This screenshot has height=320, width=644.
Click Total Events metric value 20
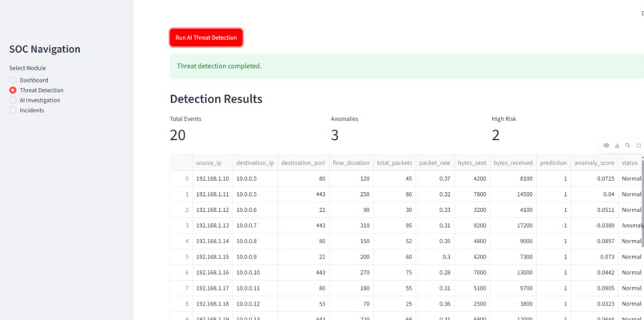click(177, 135)
